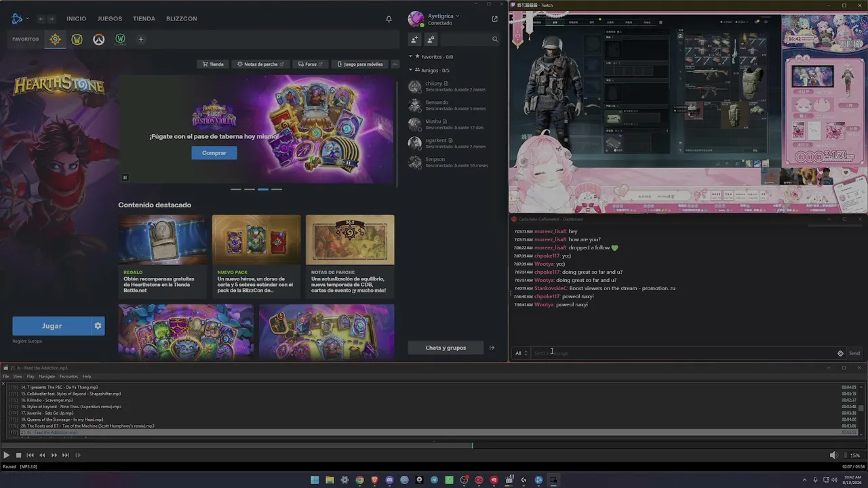The height and width of the screenshot is (488, 868).
Task: Collapse the Favoritos friends group
Action: point(410,57)
